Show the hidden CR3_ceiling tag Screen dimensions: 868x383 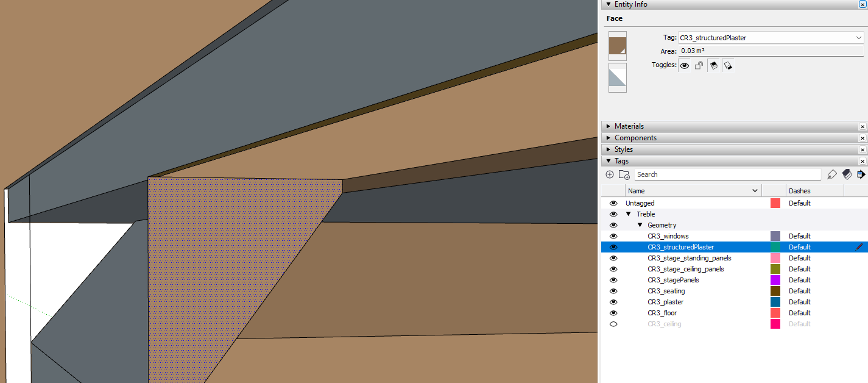tap(613, 324)
